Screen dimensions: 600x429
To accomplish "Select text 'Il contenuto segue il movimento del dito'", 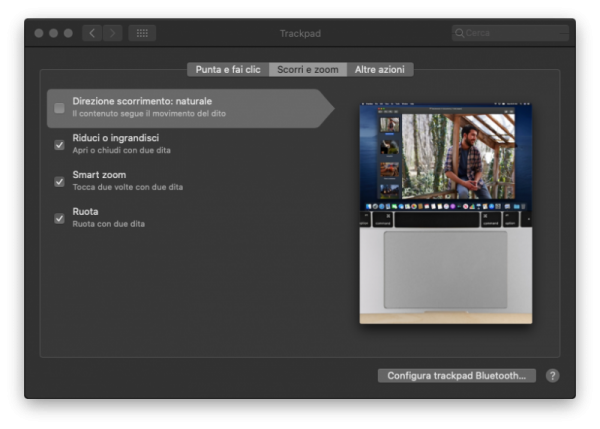I will (x=149, y=114).
